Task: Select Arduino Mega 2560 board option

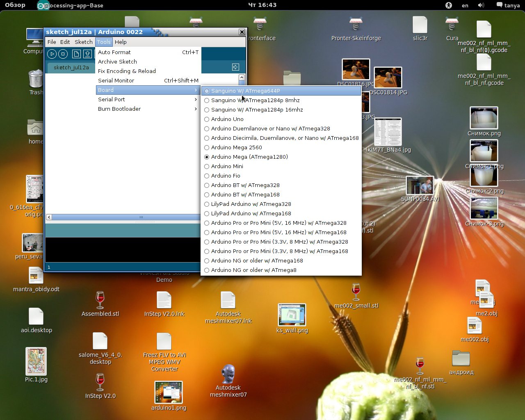Action: click(236, 147)
